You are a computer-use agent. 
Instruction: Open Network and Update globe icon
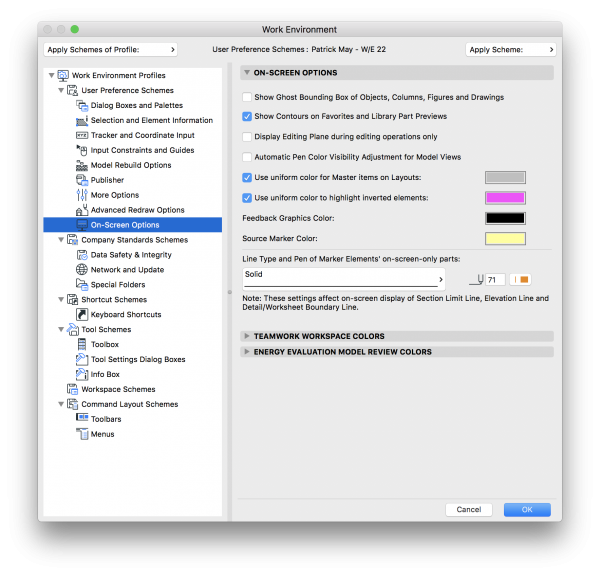(83, 270)
